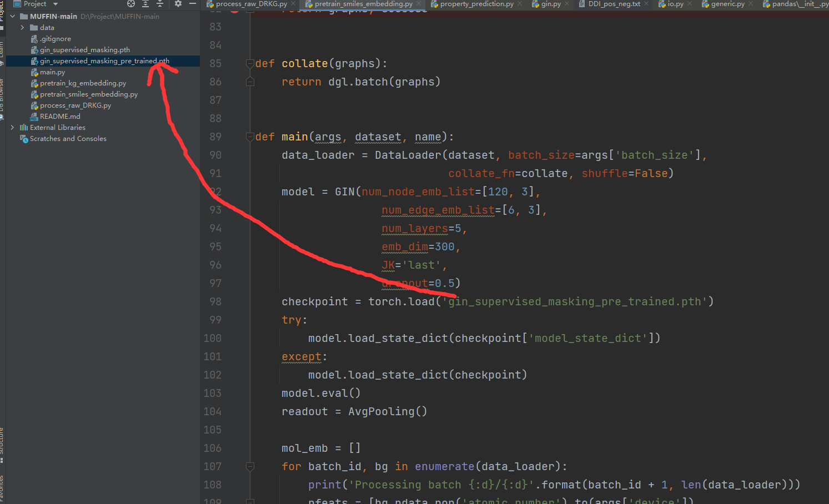Collapse the MUFFIN-main project root node
Screen dimensions: 829x504
pyautogui.click(x=12, y=16)
